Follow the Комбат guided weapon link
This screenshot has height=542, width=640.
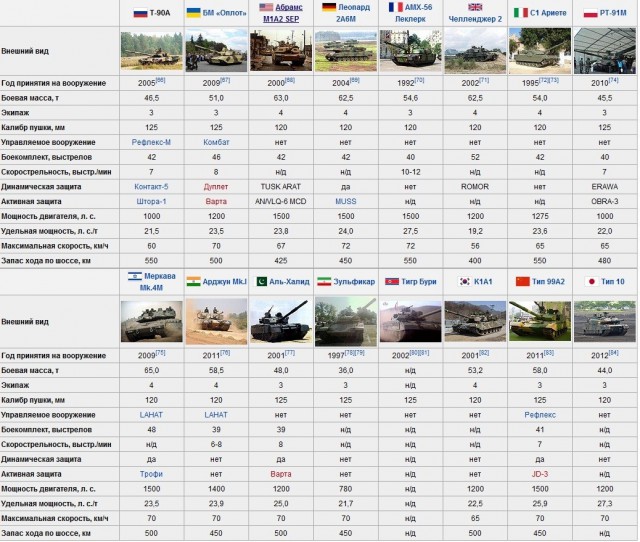(216, 142)
